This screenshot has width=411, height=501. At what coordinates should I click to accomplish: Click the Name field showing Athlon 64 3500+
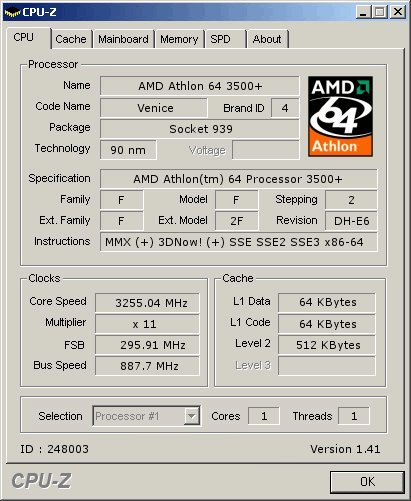click(200, 86)
